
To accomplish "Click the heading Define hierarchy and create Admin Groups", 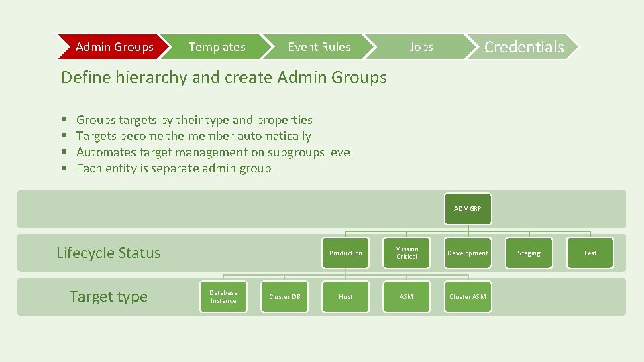I will click(224, 78).
